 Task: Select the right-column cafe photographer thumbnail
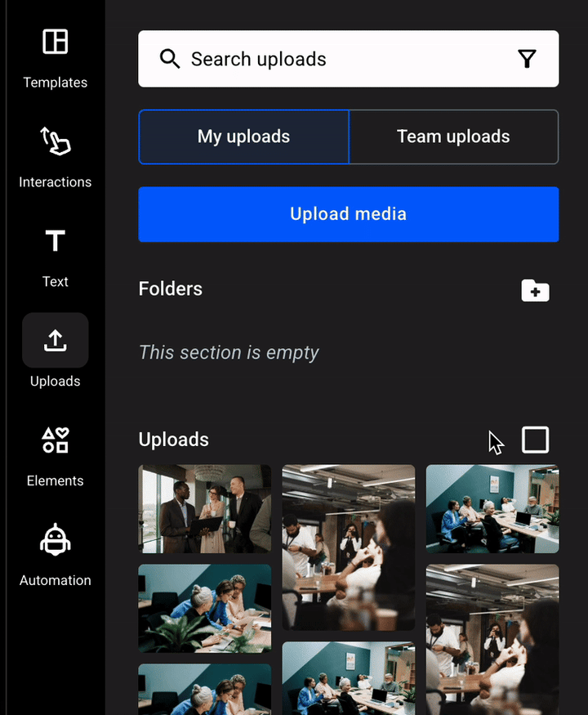492,639
